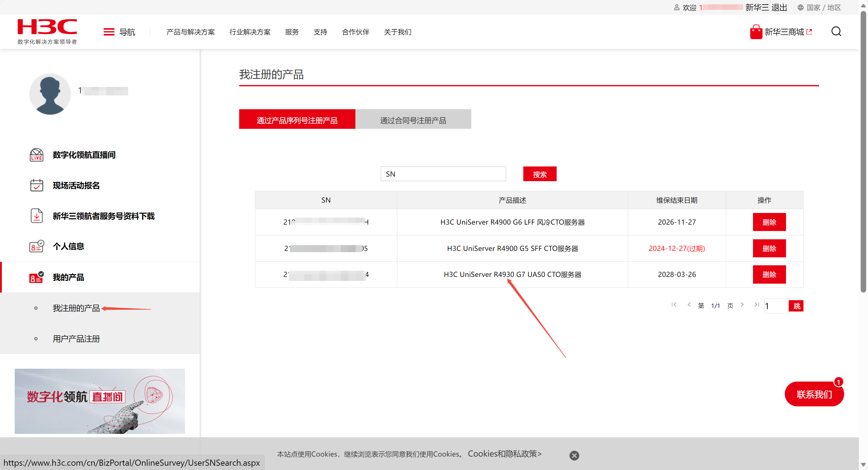Click inside the SN search field
The width and height of the screenshot is (868, 470).
443,174
